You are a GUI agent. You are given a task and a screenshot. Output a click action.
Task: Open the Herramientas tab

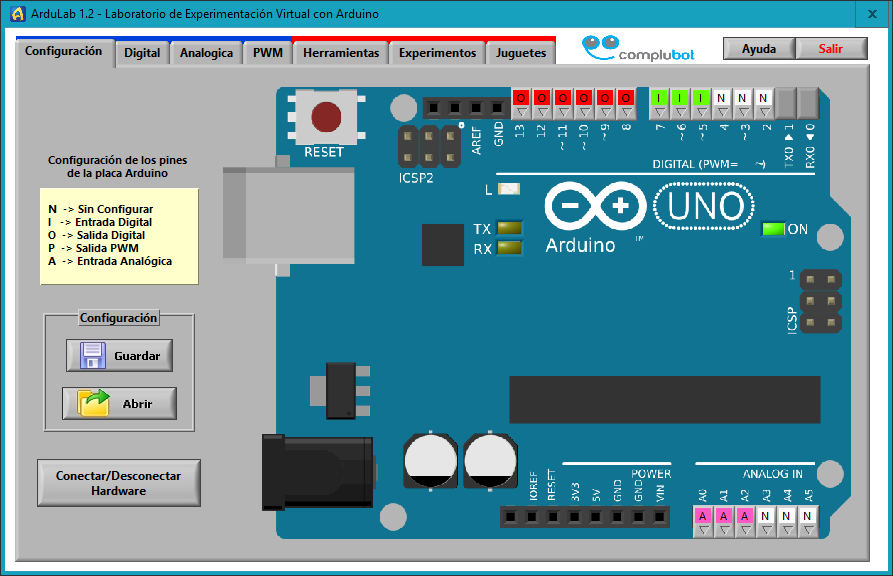point(341,53)
